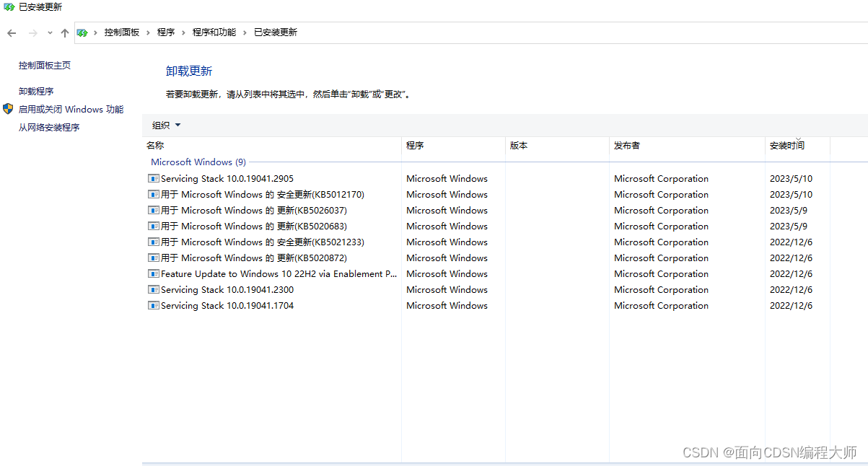Select the 更新(KB5026037) entry
The image size is (868, 466).
coord(254,210)
